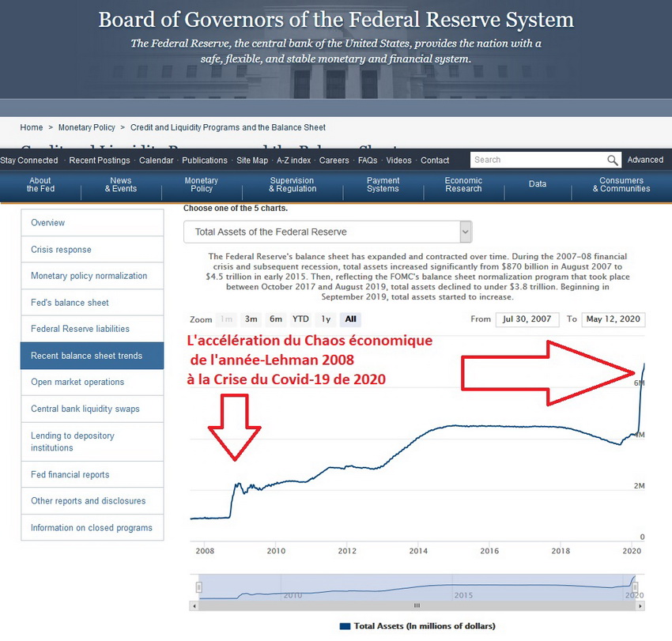Click the From date field
The height and width of the screenshot is (641, 672).
527,319
